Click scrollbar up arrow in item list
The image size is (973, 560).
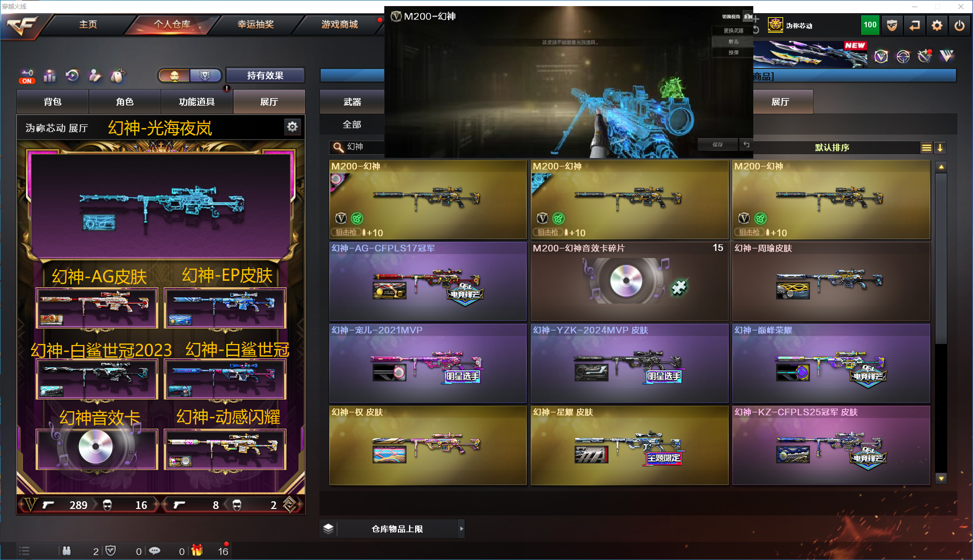pyautogui.click(x=941, y=166)
